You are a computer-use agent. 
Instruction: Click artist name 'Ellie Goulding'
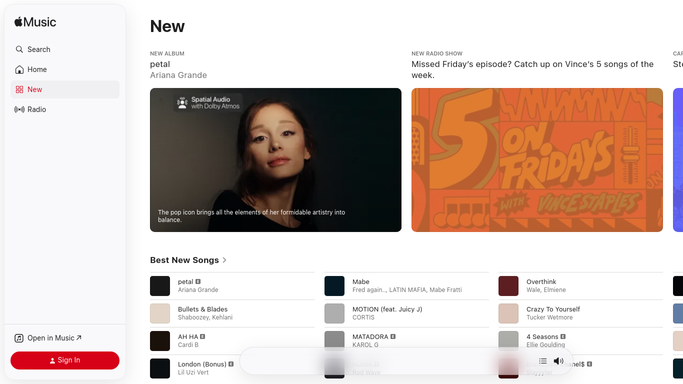(545, 345)
